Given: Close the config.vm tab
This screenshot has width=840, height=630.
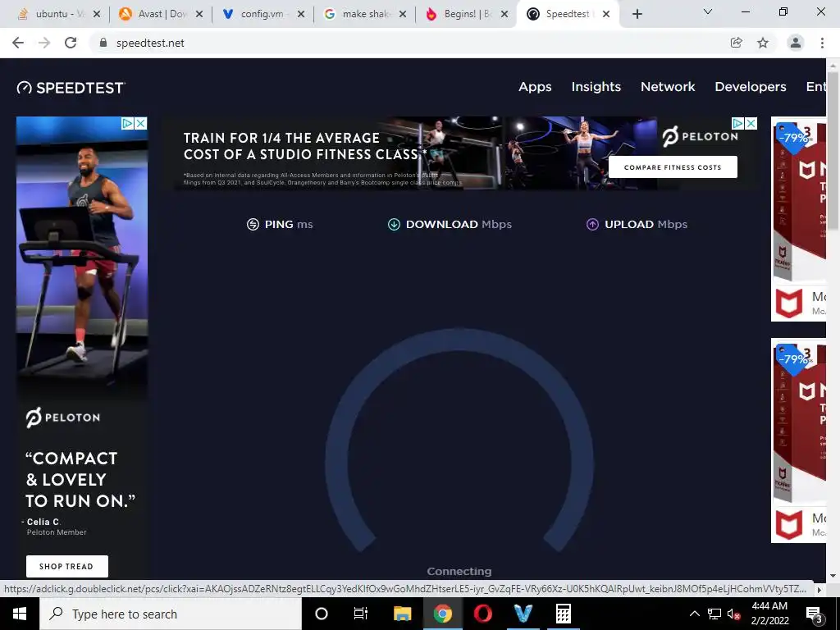Looking at the screenshot, I should [x=301, y=14].
